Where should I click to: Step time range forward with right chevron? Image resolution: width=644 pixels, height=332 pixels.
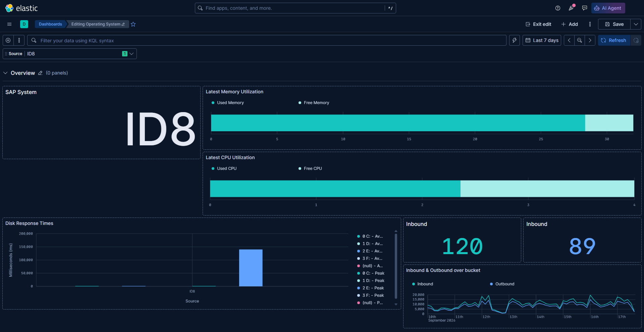tap(590, 40)
